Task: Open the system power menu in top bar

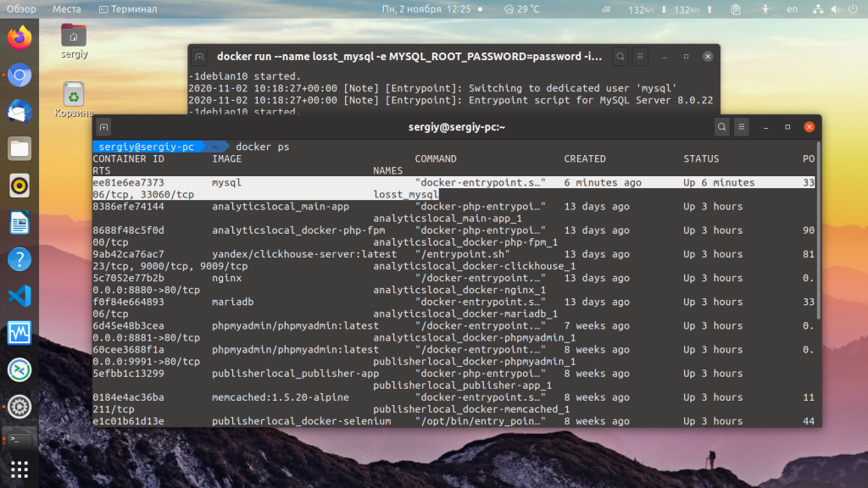Action: coord(853,8)
